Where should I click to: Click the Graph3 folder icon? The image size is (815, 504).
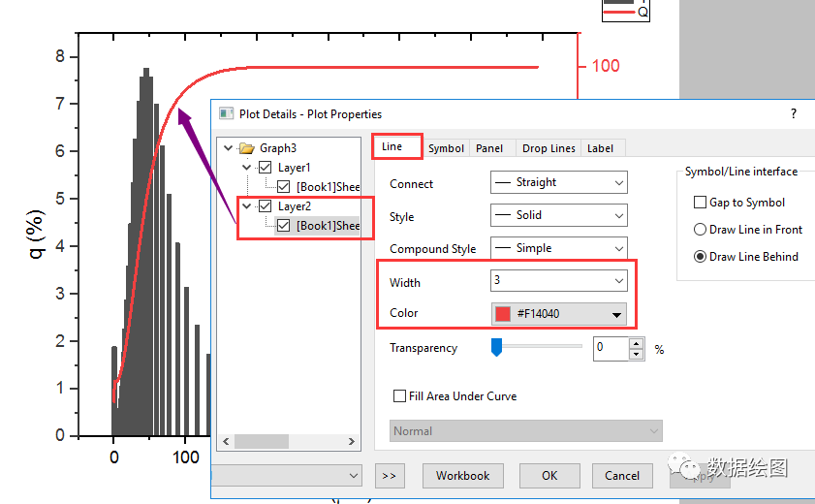(246, 148)
